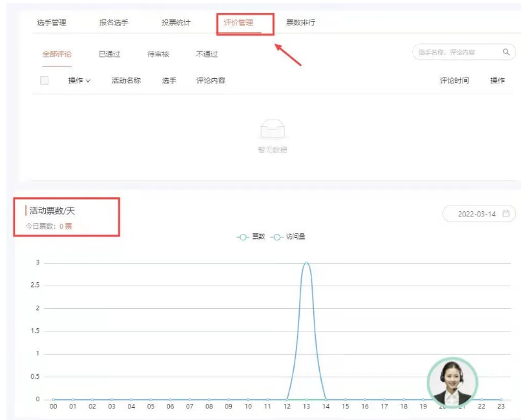Switch to the 报名选手 tab
The width and height of the screenshot is (531, 420).
coord(114,23)
